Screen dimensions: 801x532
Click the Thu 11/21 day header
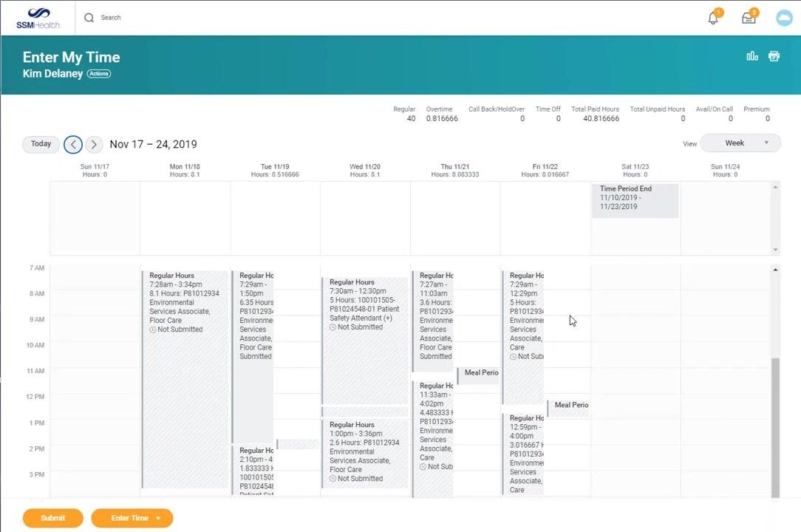coord(454,170)
